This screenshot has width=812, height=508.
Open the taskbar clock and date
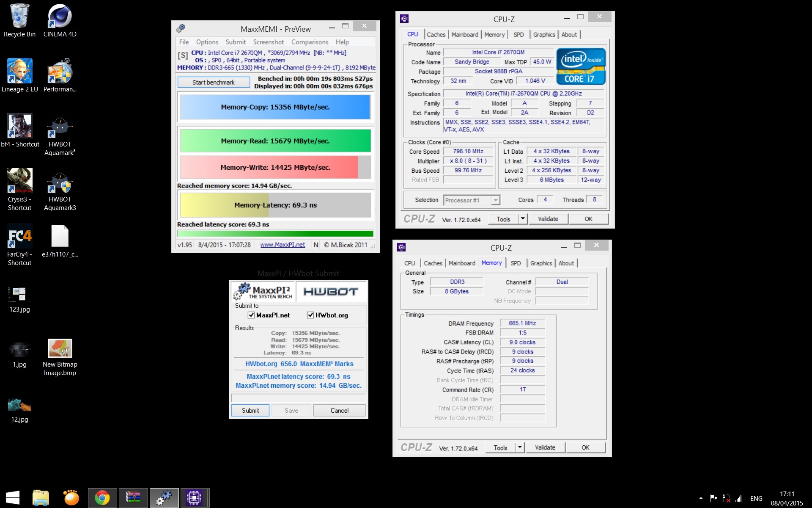click(787, 498)
